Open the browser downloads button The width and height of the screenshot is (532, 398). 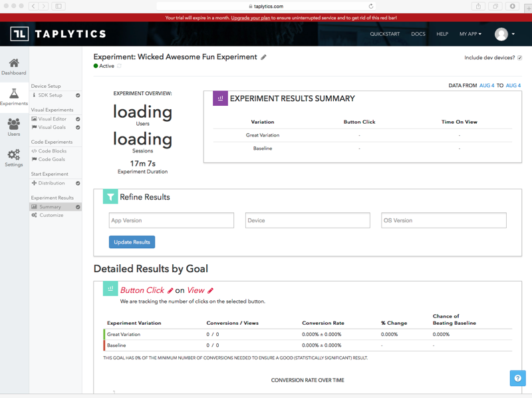pyautogui.click(x=512, y=6)
